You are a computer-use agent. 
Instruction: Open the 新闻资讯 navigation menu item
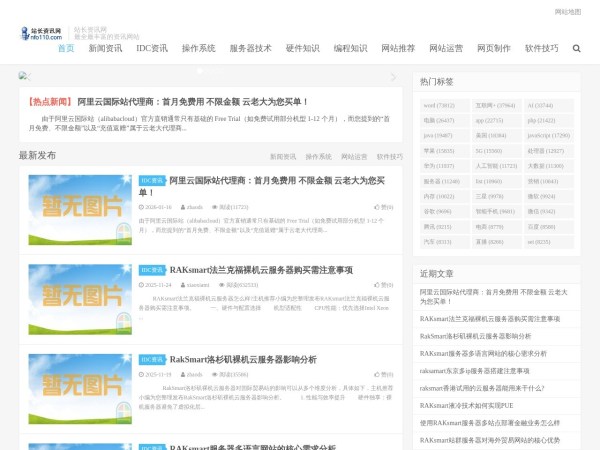coord(105,48)
